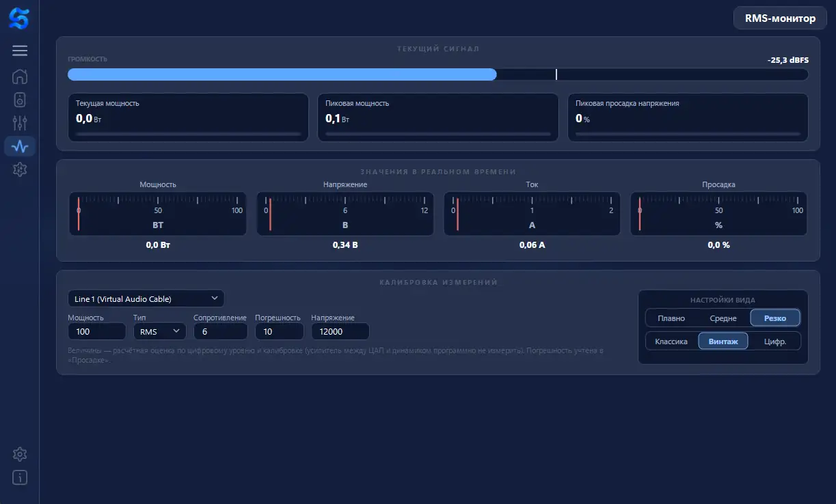
Task: Select the Средне view option
Action: coord(723,318)
